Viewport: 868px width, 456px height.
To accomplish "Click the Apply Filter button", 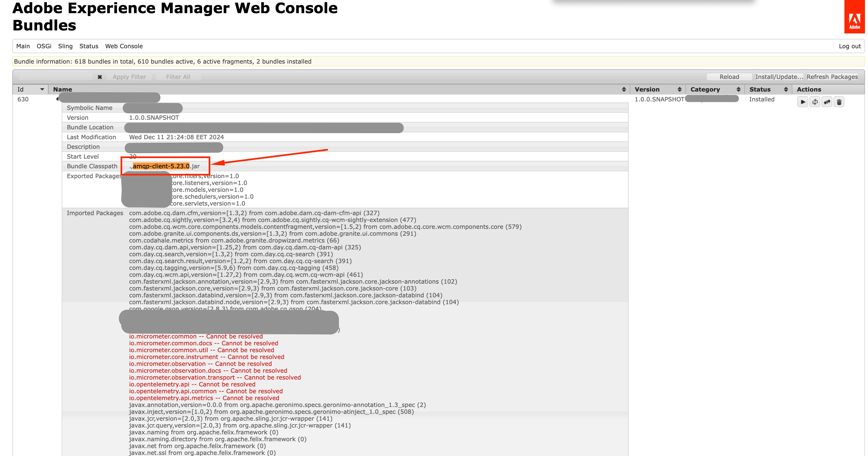I will point(129,77).
